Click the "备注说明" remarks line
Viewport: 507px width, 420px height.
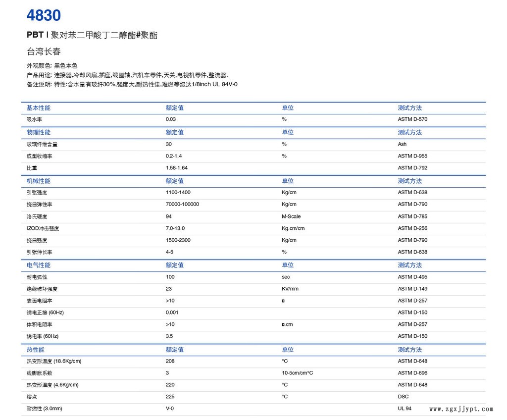pyautogui.click(x=132, y=85)
